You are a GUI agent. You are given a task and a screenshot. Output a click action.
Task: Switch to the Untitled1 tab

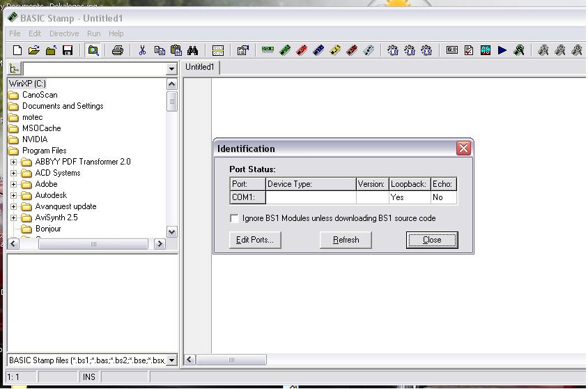tap(200, 67)
